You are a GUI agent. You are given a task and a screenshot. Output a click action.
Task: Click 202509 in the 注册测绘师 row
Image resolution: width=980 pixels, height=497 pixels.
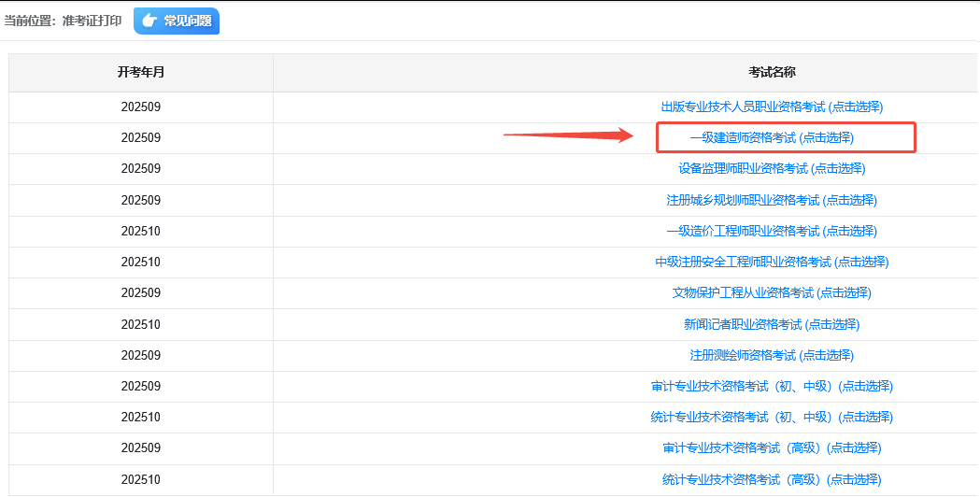point(141,355)
